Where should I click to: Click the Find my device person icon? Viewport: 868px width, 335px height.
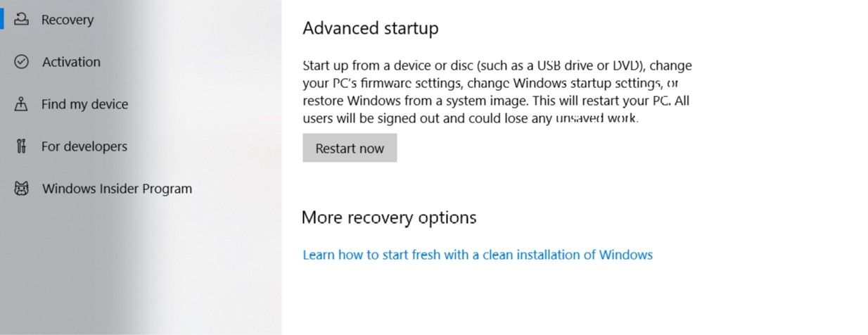(x=21, y=104)
